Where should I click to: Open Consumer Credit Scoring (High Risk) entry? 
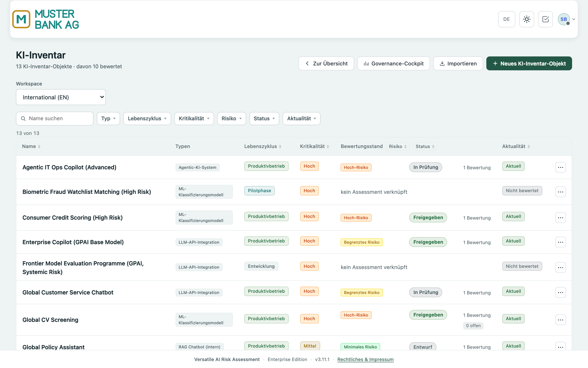[x=72, y=218]
